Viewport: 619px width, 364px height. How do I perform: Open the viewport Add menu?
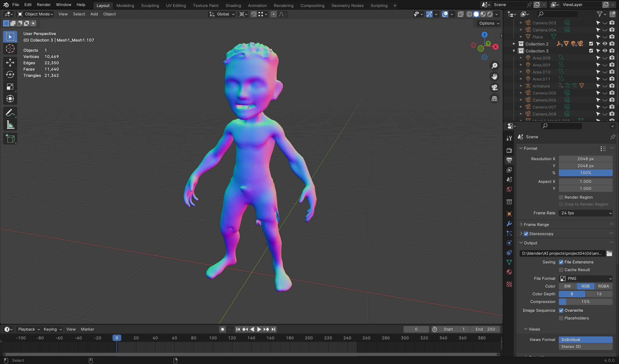pyautogui.click(x=94, y=14)
